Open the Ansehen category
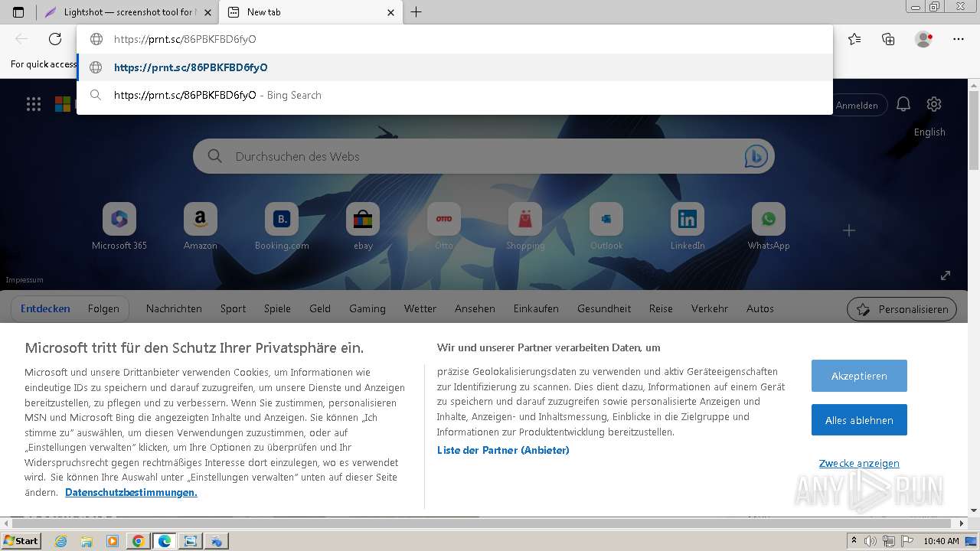The height and width of the screenshot is (551, 980). pyautogui.click(x=475, y=308)
